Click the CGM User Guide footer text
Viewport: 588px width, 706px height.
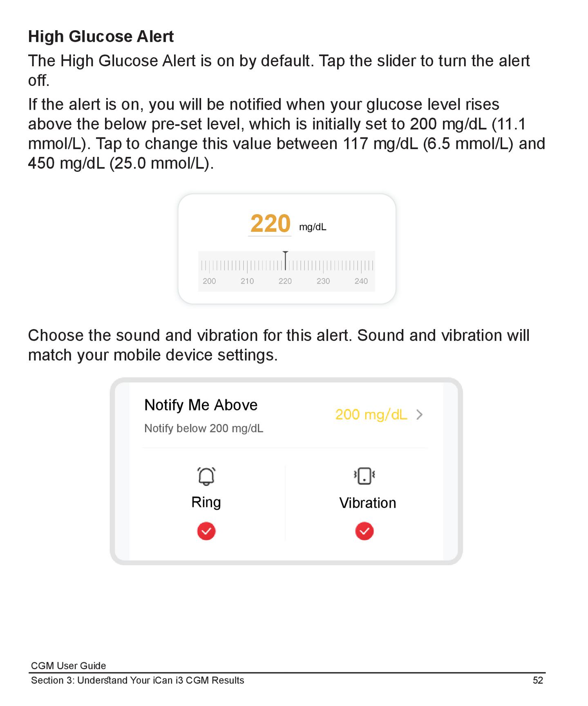click(x=68, y=666)
